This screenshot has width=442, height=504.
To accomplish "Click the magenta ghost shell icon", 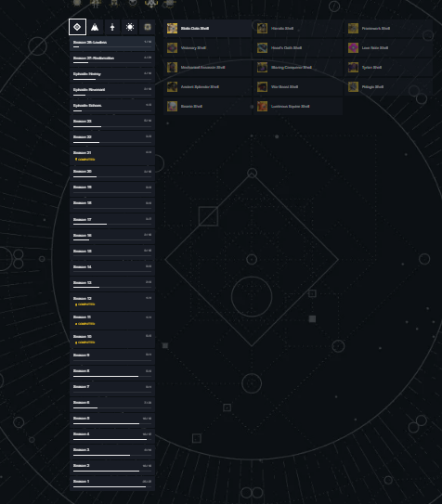I will (x=353, y=48).
